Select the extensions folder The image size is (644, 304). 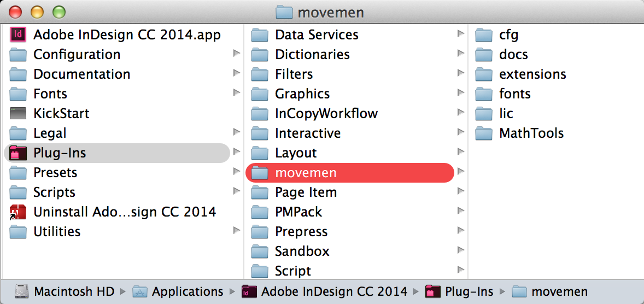(x=520, y=74)
